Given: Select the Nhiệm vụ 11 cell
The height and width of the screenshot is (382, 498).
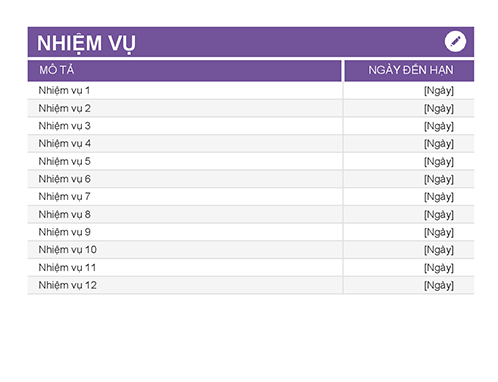Looking at the screenshot, I should (185, 267).
